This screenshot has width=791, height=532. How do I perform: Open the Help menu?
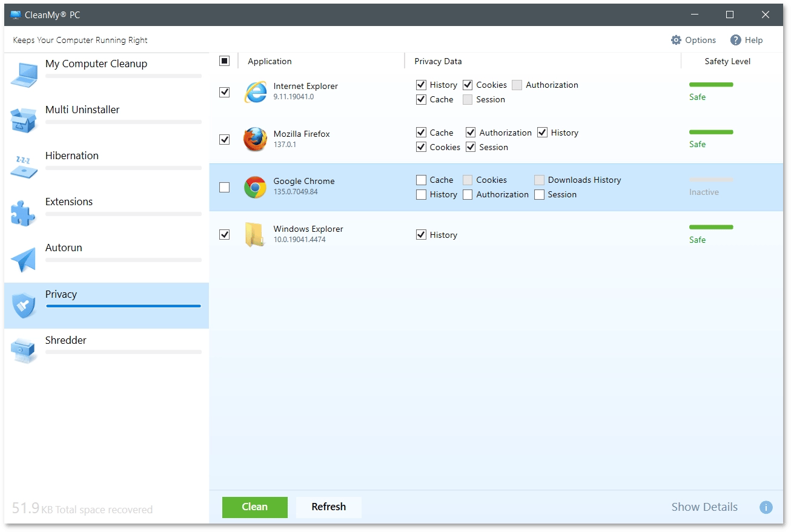(x=746, y=40)
